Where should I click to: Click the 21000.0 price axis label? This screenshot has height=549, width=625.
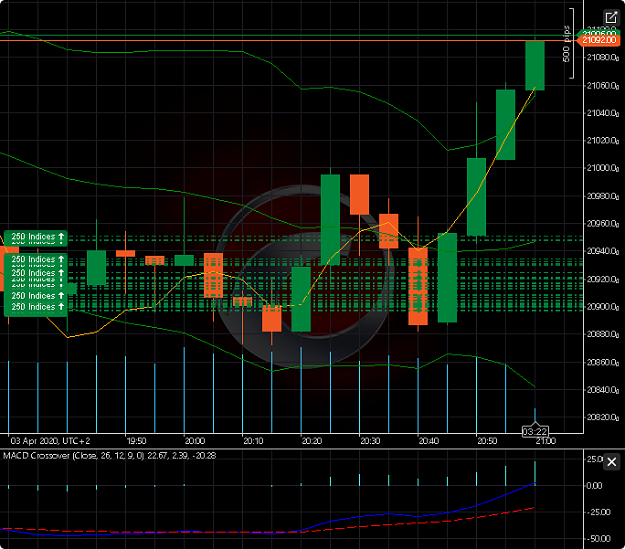603,168
